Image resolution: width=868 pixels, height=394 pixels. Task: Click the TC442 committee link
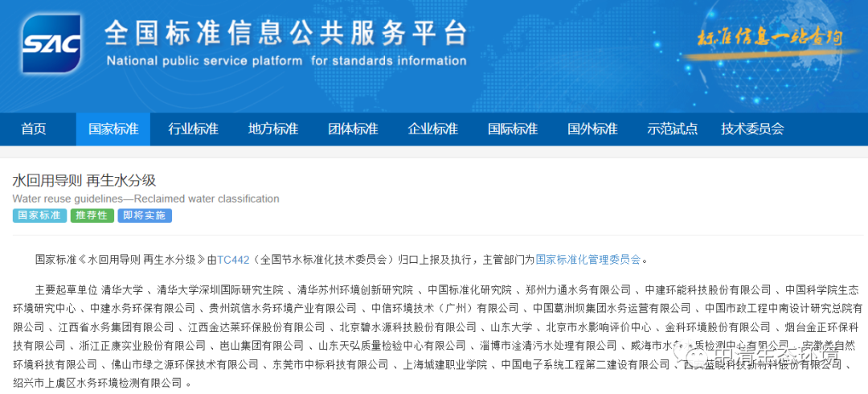point(233,259)
